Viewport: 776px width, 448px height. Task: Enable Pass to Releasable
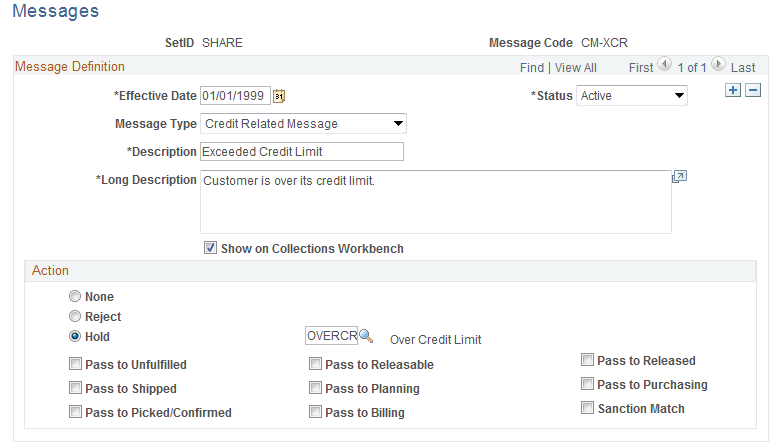click(315, 364)
